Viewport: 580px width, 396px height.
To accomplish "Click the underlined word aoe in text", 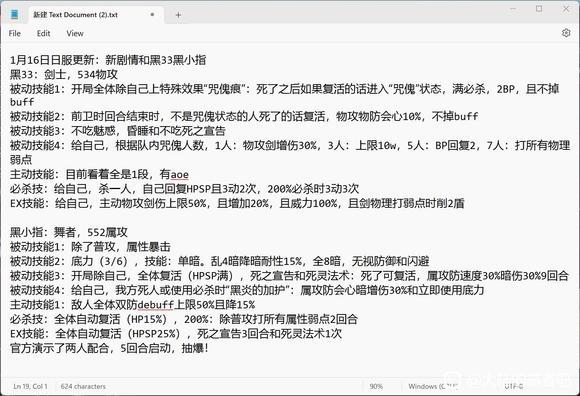I will [180, 174].
